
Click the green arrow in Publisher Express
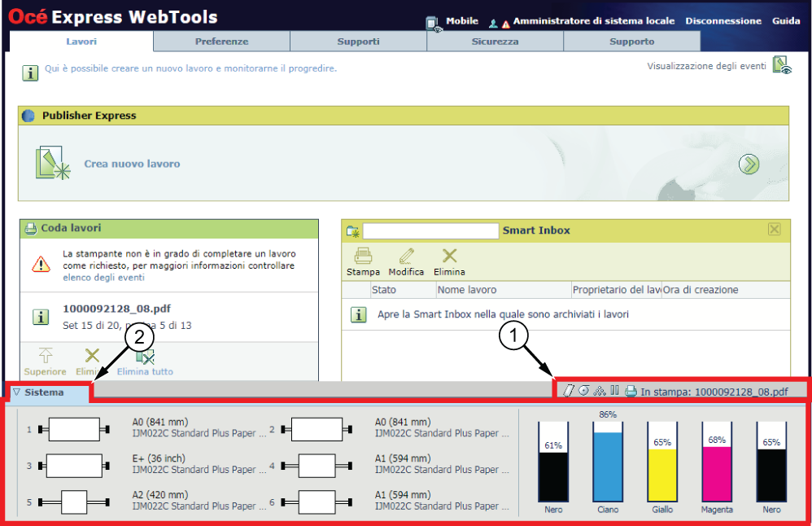(x=749, y=164)
